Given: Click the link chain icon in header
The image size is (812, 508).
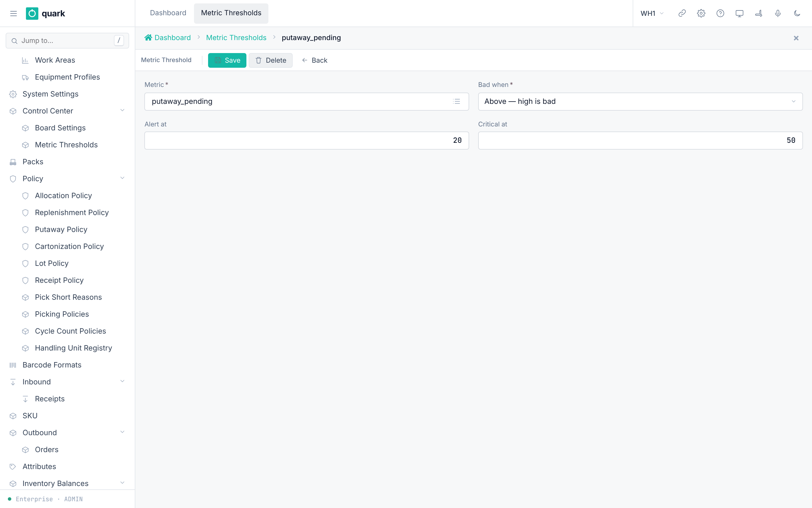Looking at the screenshot, I should pyautogui.click(x=682, y=14).
